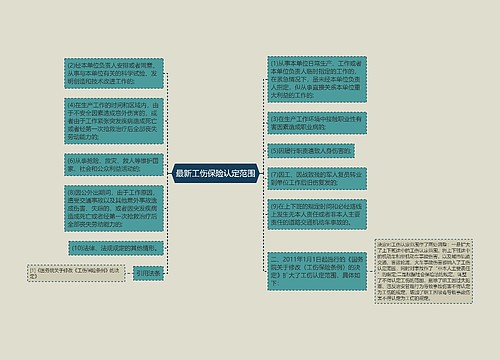Select the central node 最新工伤保险认定范围

click(x=215, y=173)
